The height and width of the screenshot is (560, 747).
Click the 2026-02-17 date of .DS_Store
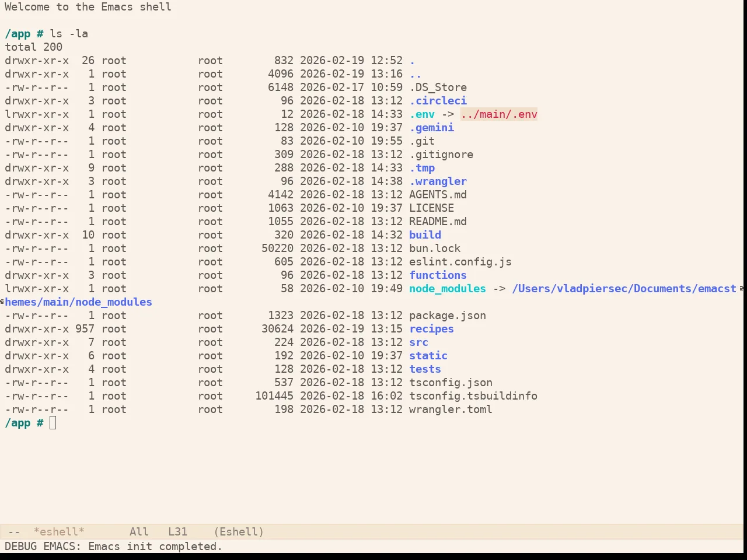click(332, 87)
